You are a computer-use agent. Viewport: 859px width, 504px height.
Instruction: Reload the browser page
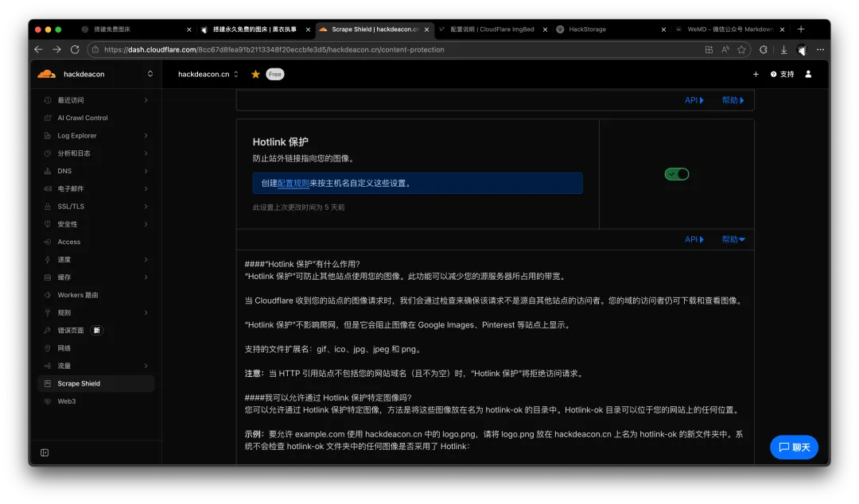click(75, 49)
